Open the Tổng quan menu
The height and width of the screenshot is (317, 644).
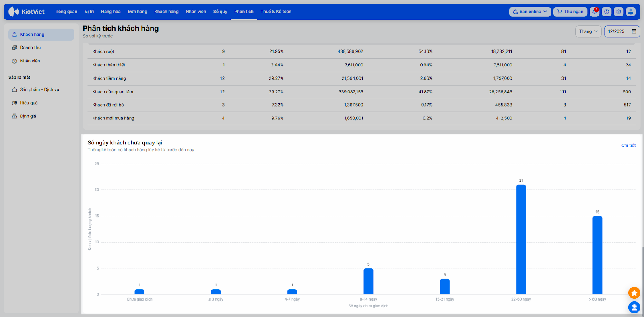[66, 12]
